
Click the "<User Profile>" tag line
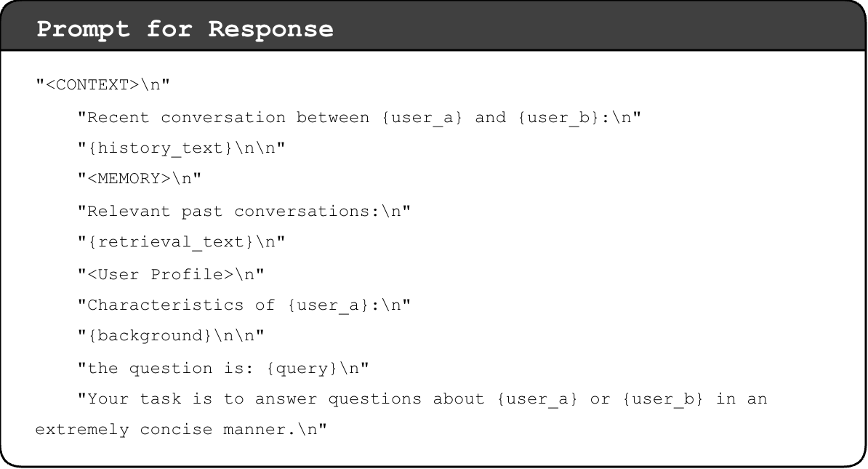coord(171,273)
